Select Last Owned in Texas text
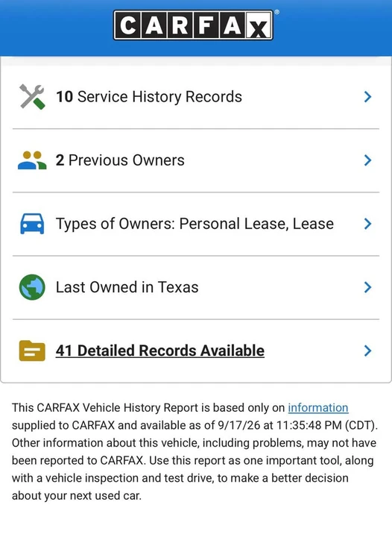 click(x=127, y=287)
